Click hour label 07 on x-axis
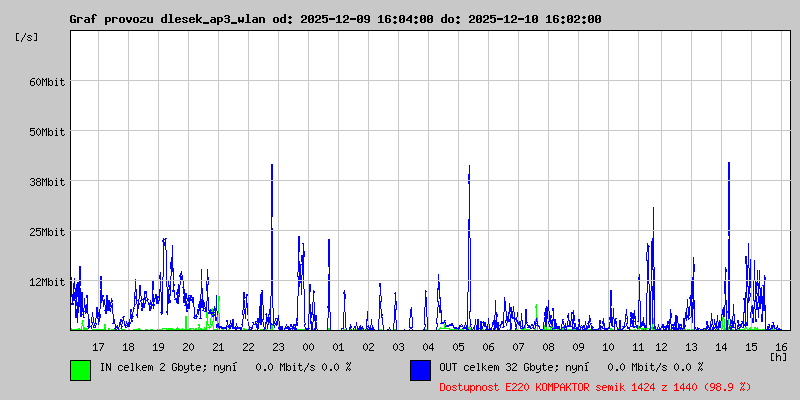This screenshot has height=400, width=800. coord(518,347)
